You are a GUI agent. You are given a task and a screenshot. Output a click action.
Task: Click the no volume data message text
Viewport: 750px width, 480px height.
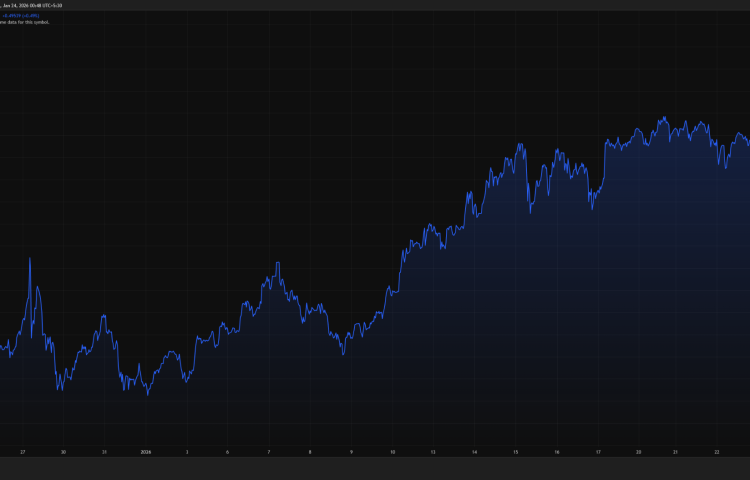(24, 22)
